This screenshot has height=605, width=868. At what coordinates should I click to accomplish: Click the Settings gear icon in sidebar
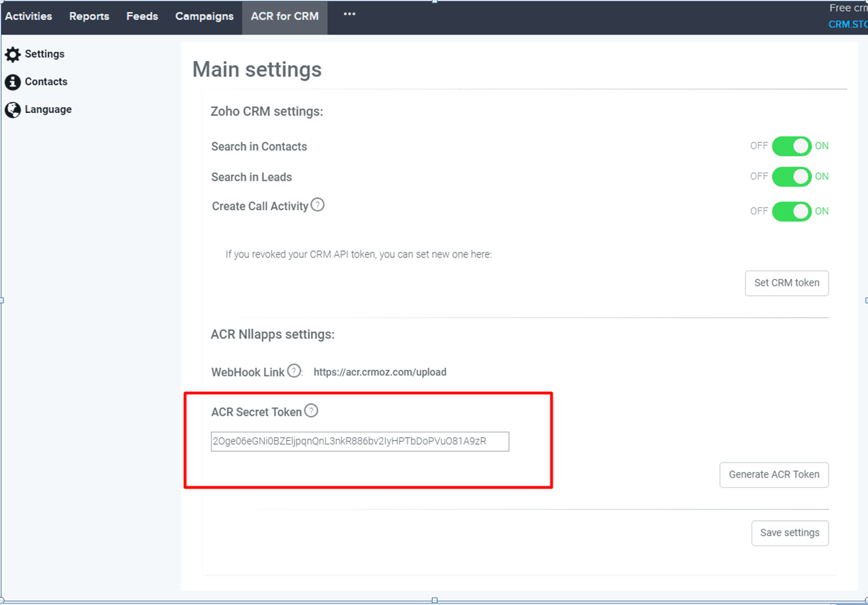13,55
